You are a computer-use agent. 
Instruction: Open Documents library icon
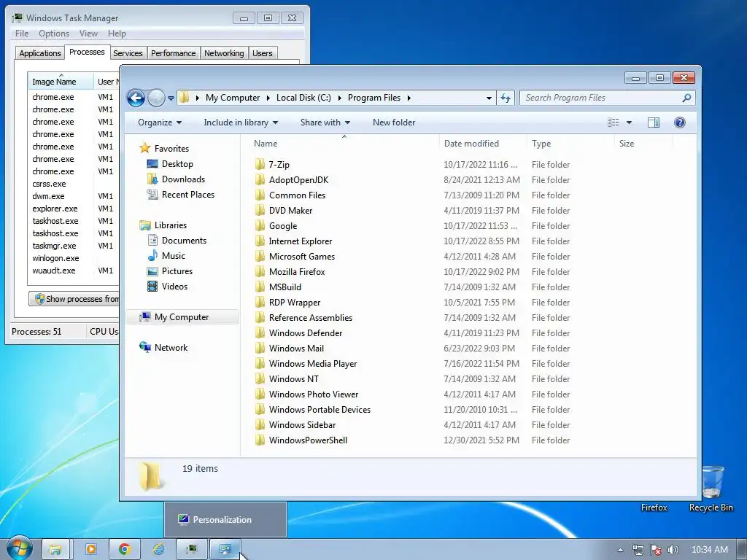pos(152,240)
